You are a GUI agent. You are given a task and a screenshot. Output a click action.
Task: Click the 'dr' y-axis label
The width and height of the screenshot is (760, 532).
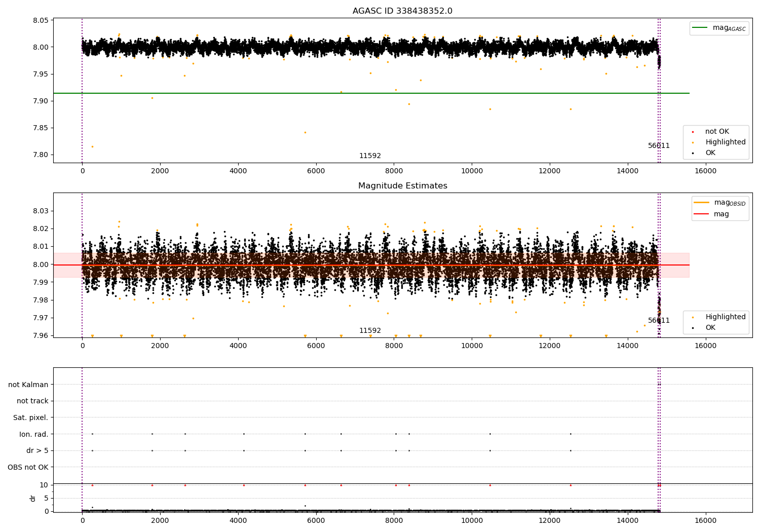pos(33,498)
